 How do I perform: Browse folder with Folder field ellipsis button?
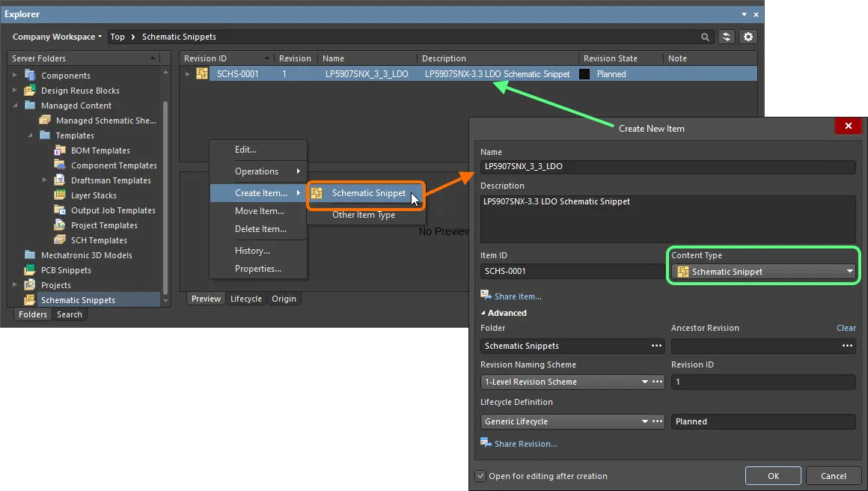click(656, 345)
